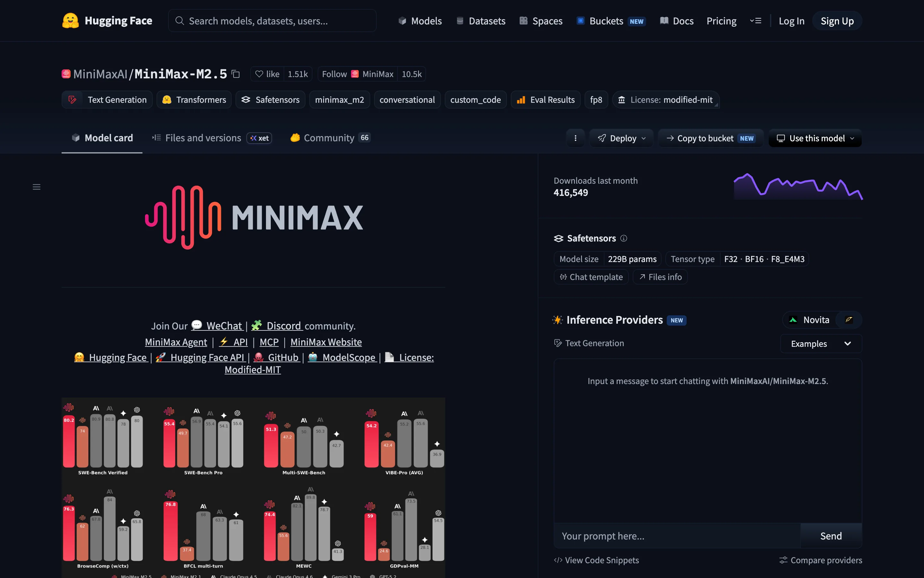This screenshot has height=578, width=924.
Task: Open Buckets in the top navigation
Action: (x=611, y=21)
